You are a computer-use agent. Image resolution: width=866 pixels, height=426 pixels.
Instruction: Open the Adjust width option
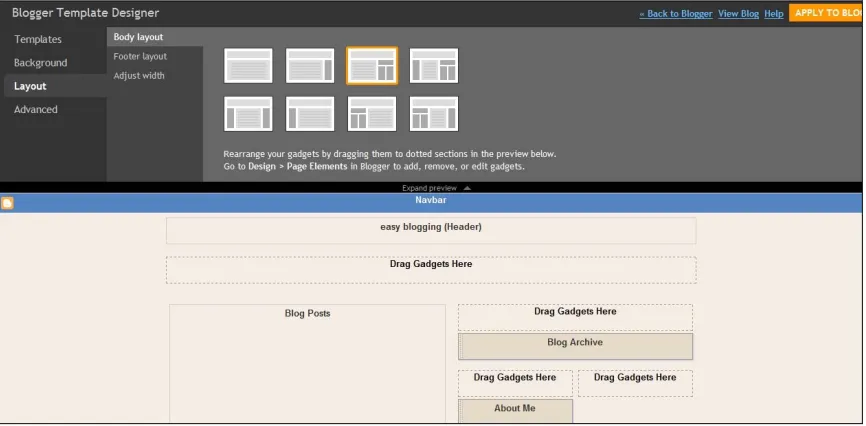pyautogui.click(x=139, y=76)
